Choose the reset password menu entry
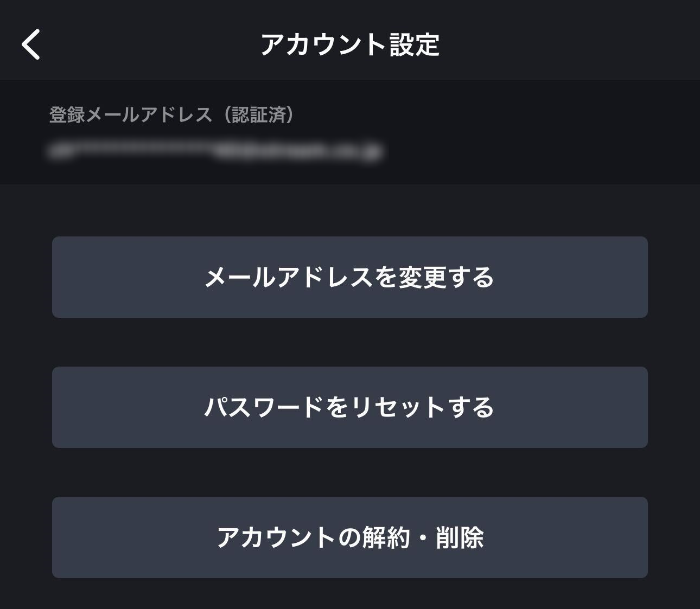This screenshot has height=609, width=700. 349,407
